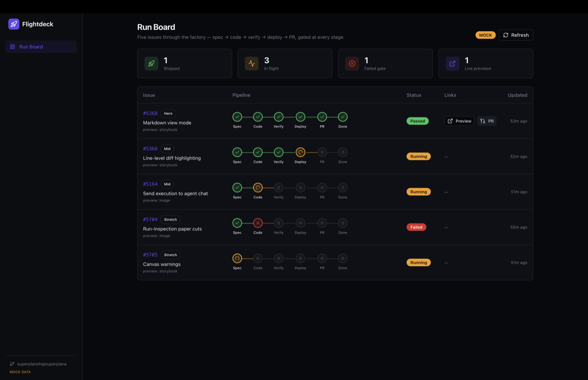Click the Running badge for issue #5164

(419, 192)
